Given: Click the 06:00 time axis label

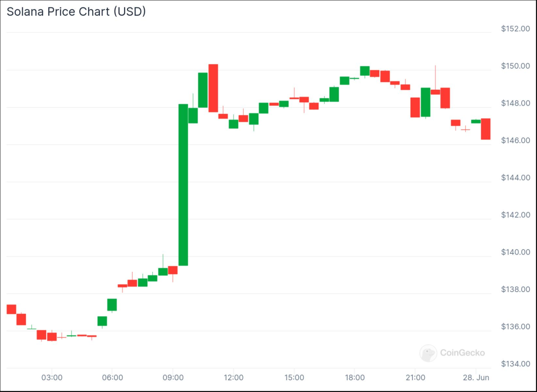Looking at the screenshot, I should (x=112, y=377).
